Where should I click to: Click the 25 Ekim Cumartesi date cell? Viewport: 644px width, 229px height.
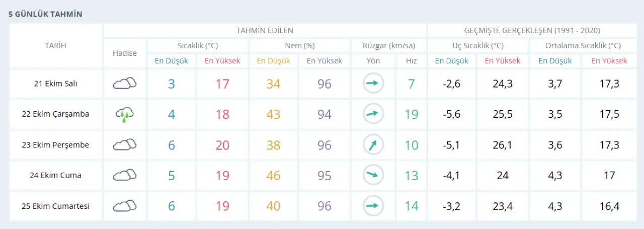tap(55, 206)
